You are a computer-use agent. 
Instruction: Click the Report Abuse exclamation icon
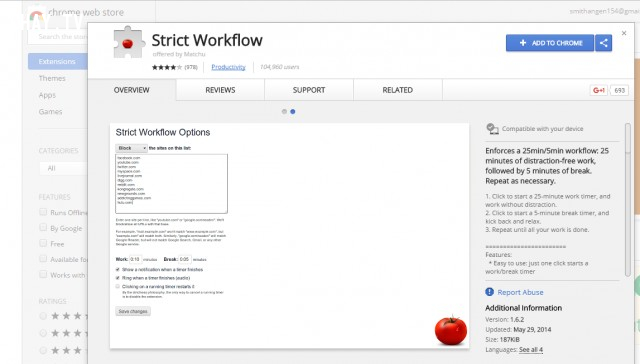point(489,292)
